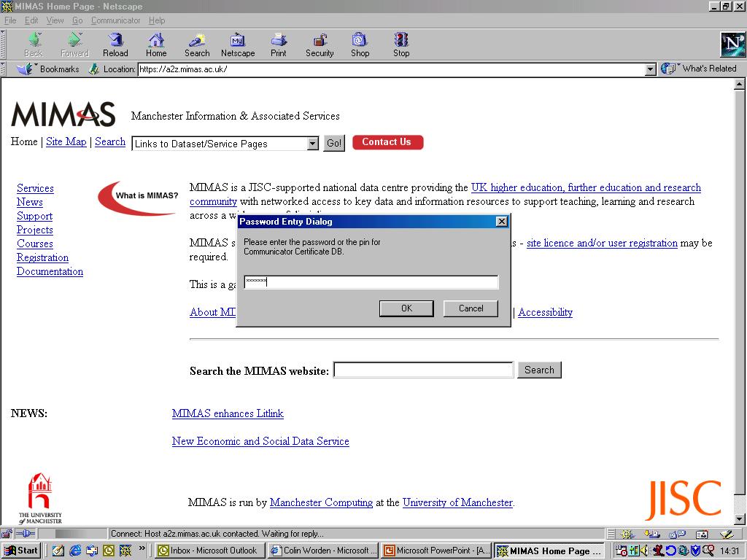Open the Documentation sidebar link
The image size is (747, 560).
tap(50, 271)
